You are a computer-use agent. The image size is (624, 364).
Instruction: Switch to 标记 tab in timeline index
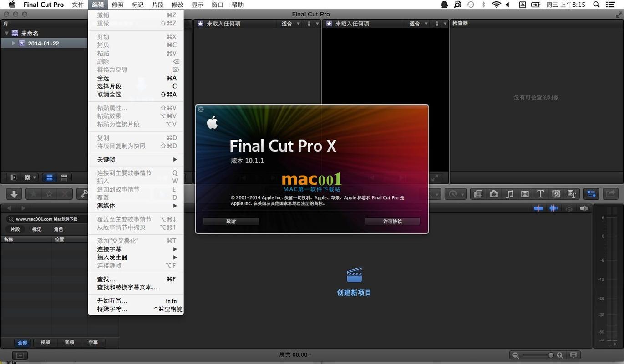(x=36, y=229)
